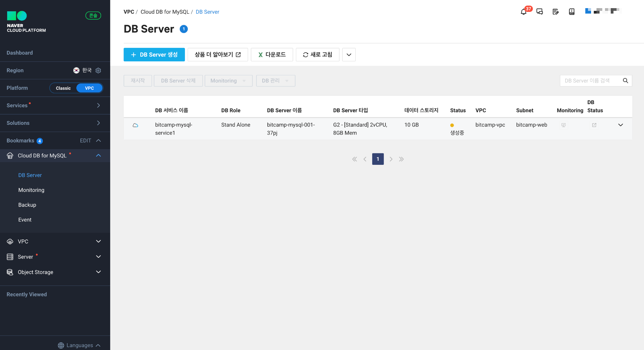Click the VPC breadcrumb link

pyautogui.click(x=129, y=12)
